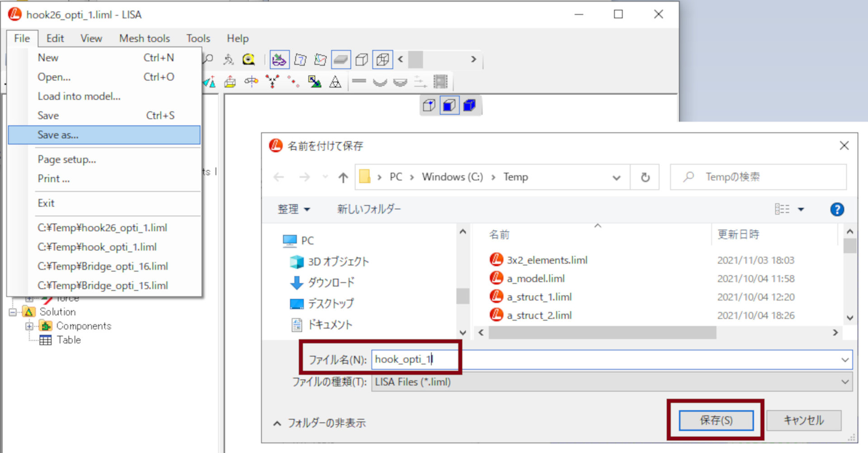This screenshot has width=868, height=453.
Task: Open the File menu
Action: [22, 38]
